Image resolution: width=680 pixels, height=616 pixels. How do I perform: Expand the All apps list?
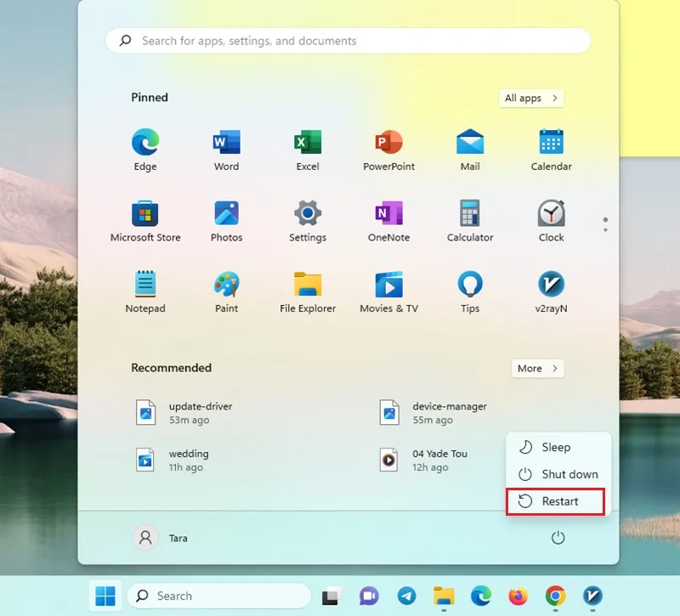tap(531, 98)
